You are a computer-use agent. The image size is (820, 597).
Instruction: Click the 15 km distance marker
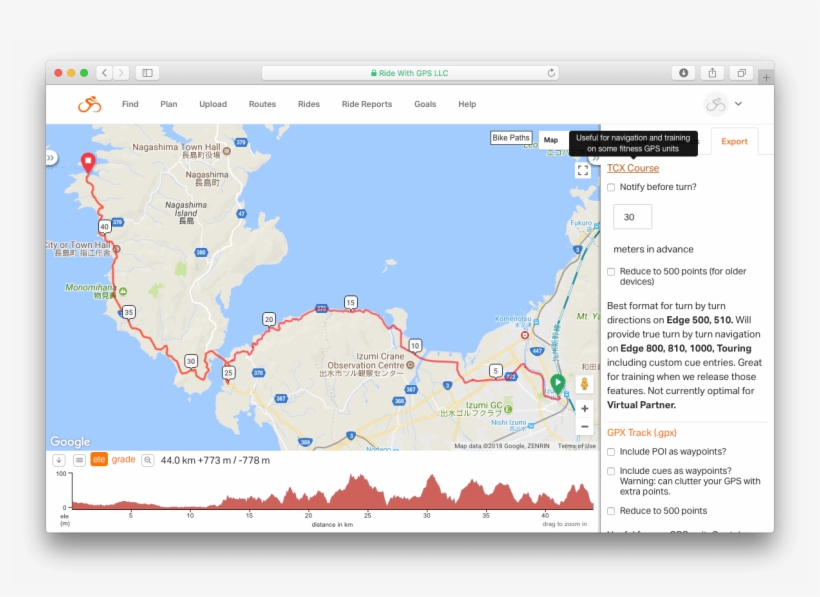(x=350, y=302)
